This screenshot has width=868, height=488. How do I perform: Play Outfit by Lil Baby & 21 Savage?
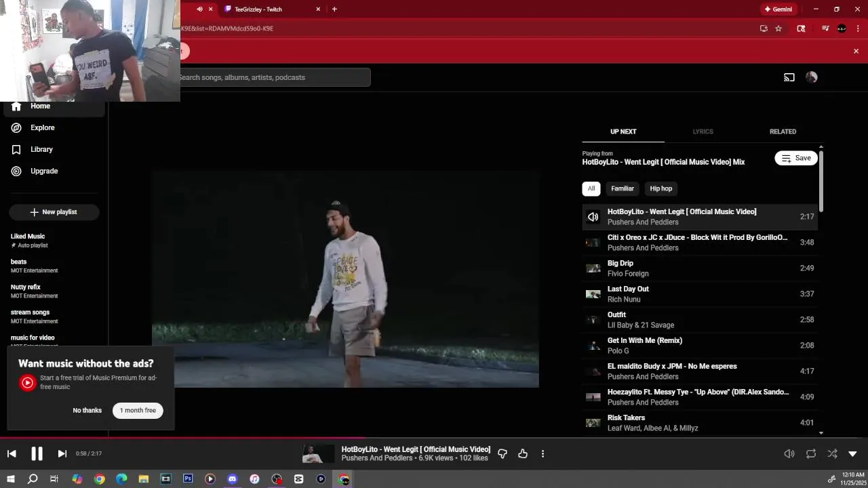(x=700, y=320)
